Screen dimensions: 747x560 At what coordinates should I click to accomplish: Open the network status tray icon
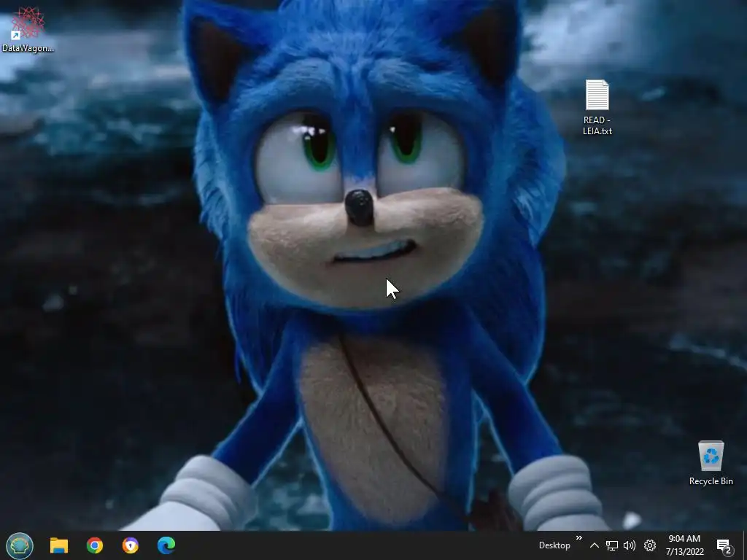612,545
